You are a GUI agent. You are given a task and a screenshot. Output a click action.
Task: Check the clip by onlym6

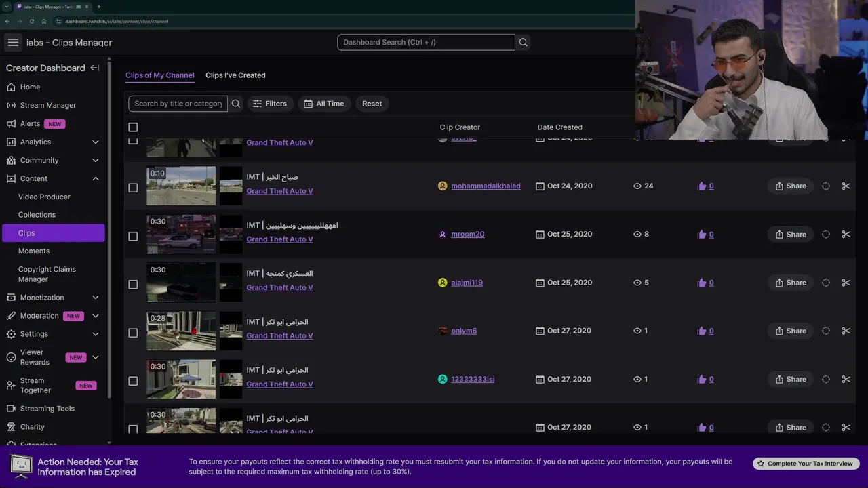click(x=133, y=333)
